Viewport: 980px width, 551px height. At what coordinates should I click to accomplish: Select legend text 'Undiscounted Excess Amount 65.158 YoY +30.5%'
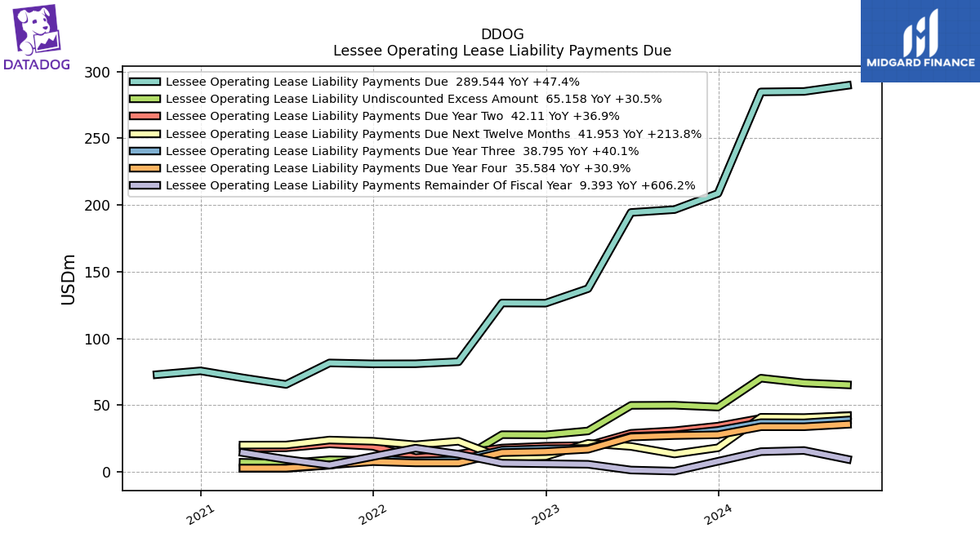513,99
